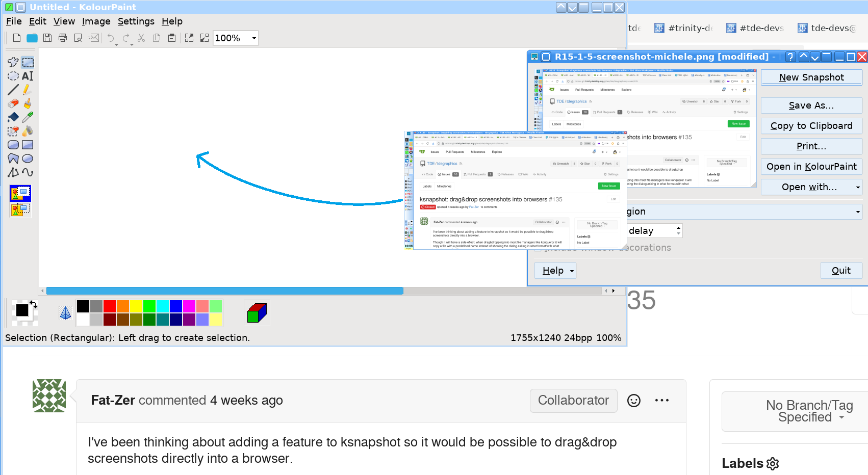Swap foreground and background colors
868x475 pixels.
34,304
